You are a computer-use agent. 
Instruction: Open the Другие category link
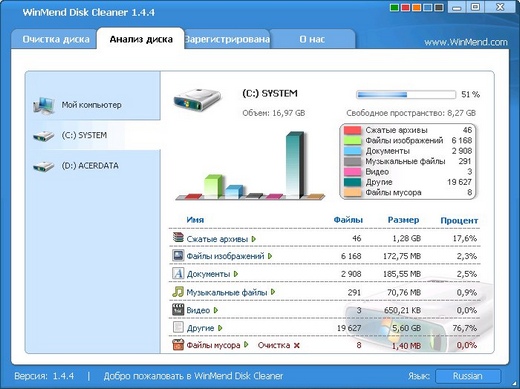200,328
